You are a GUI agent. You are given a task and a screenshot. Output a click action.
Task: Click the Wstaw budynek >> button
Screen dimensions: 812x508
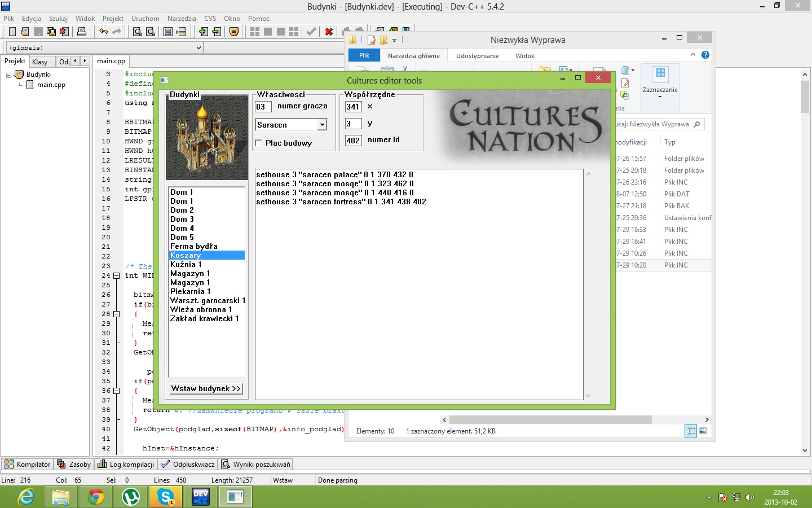206,388
